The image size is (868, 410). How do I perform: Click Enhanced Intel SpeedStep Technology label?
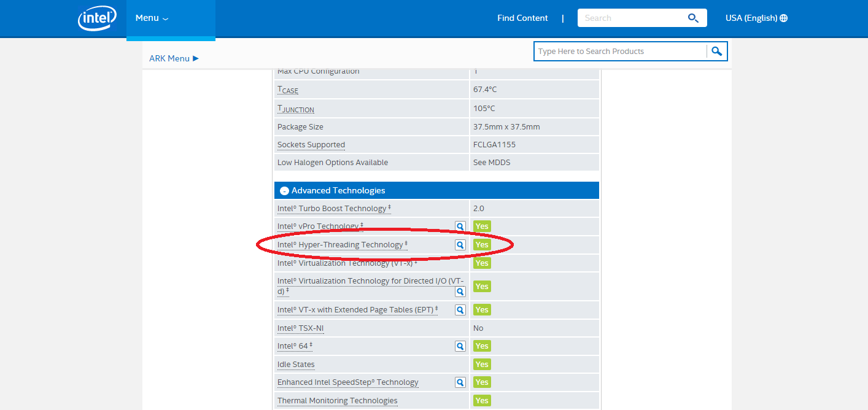coord(348,382)
